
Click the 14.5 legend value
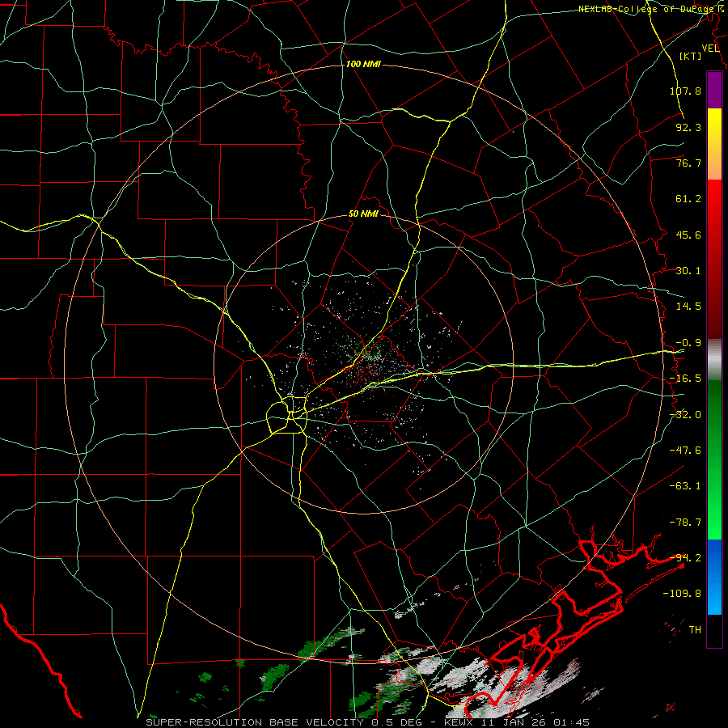(688, 307)
